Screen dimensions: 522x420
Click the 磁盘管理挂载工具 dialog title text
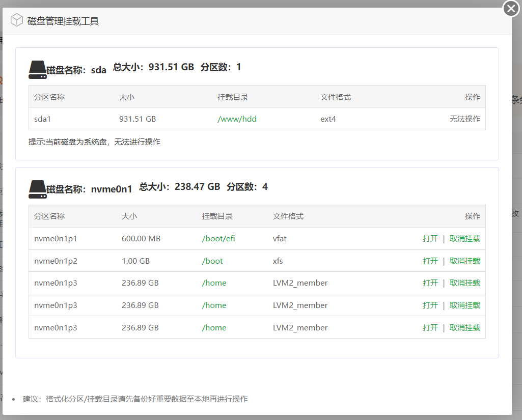[x=63, y=21]
